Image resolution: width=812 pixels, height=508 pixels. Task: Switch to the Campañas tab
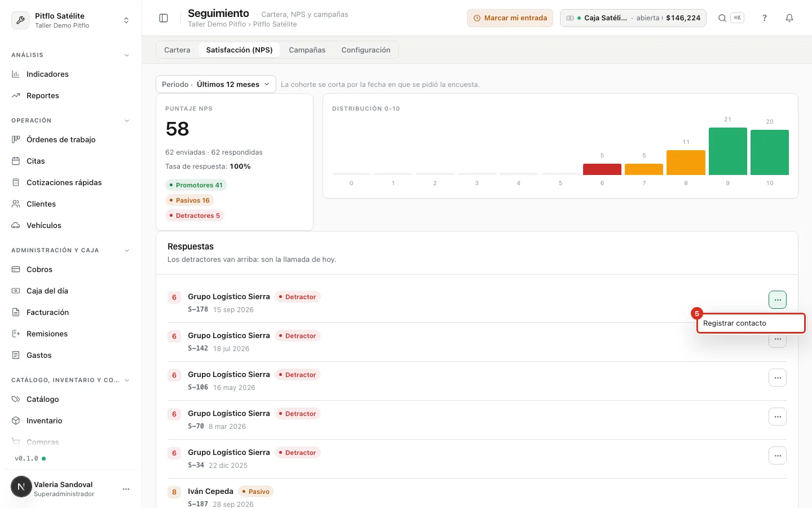(307, 50)
